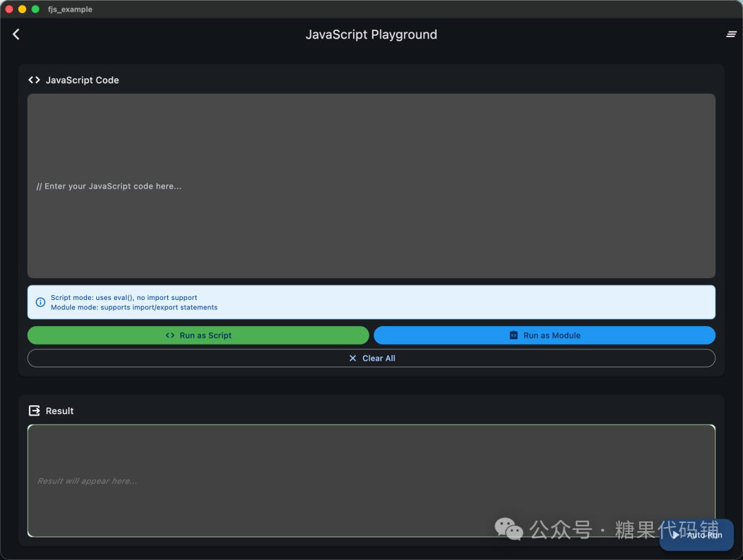The width and height of the screenshot is (743, 560).
Task: Run the code as Module
Action: pos(544,335)
